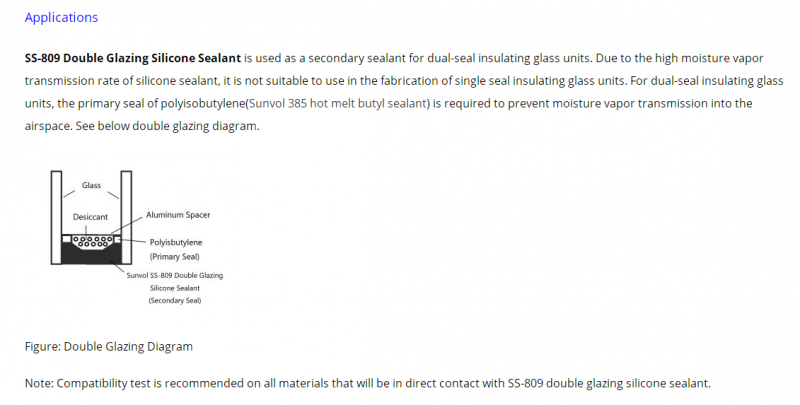Click the Aluminum Spacer label

[178, 215]
